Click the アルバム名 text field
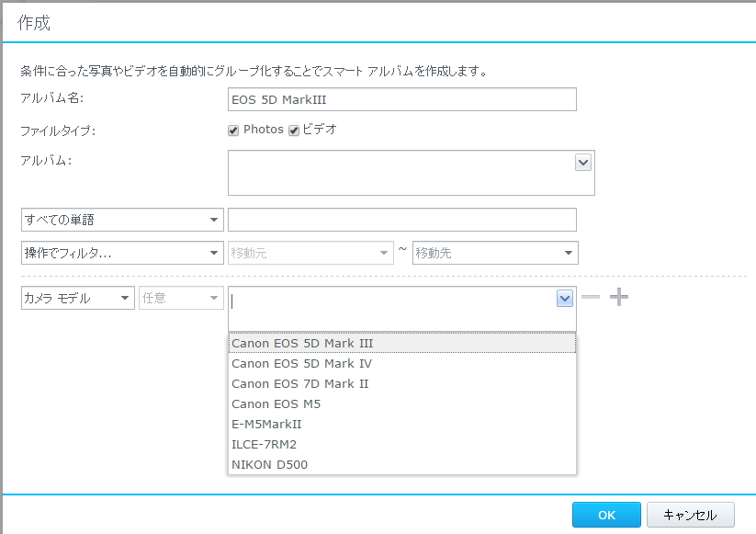756x534 pixels. [401, 99]
